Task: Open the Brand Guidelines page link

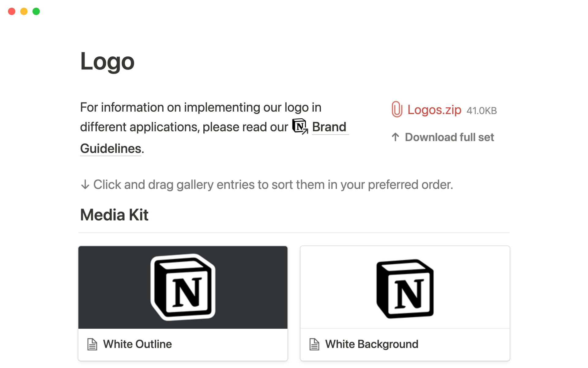Action: (x=329, y=127)
